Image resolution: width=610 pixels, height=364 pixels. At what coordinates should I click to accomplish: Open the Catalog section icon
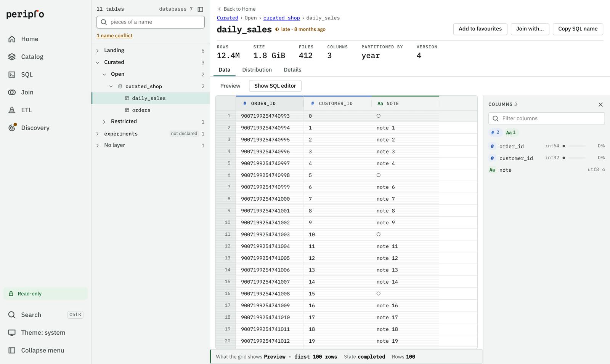coord(12,57)
